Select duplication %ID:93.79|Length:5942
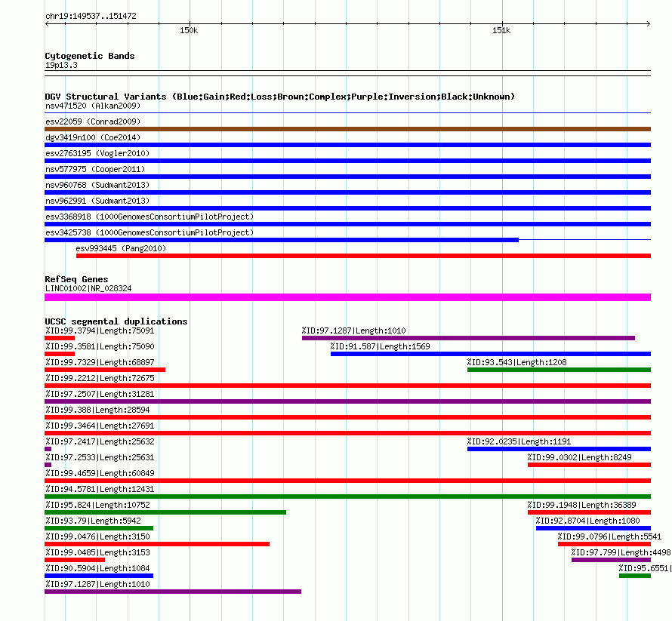672x621 pixels. (93, 521)
